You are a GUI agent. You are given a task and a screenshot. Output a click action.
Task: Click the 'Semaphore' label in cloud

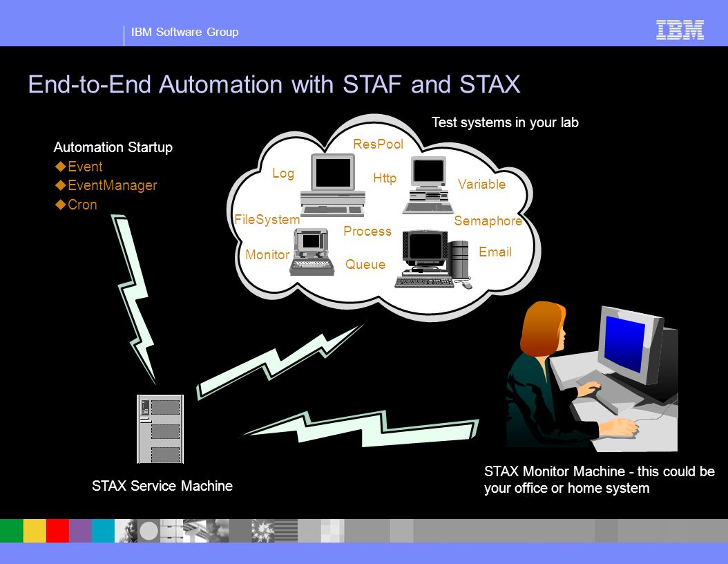488,220
